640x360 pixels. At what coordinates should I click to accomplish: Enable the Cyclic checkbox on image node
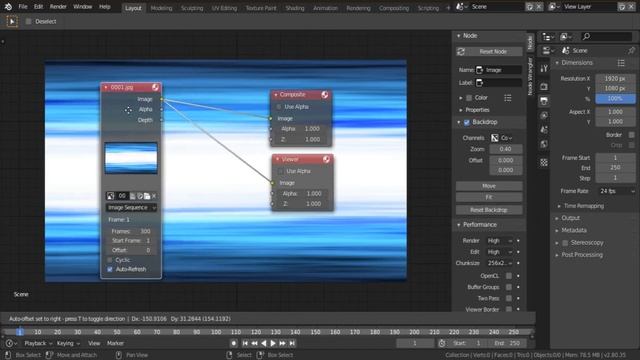click(x=109, y=260)
